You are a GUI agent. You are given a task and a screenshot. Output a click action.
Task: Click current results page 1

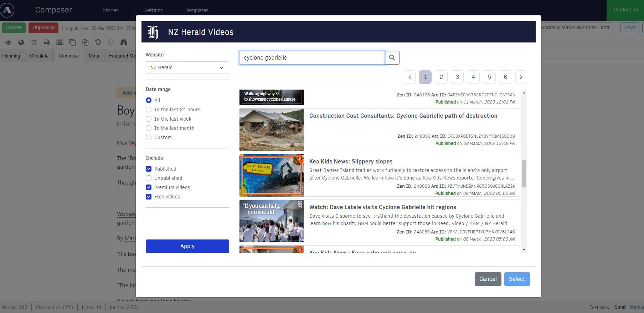[425, 77]
